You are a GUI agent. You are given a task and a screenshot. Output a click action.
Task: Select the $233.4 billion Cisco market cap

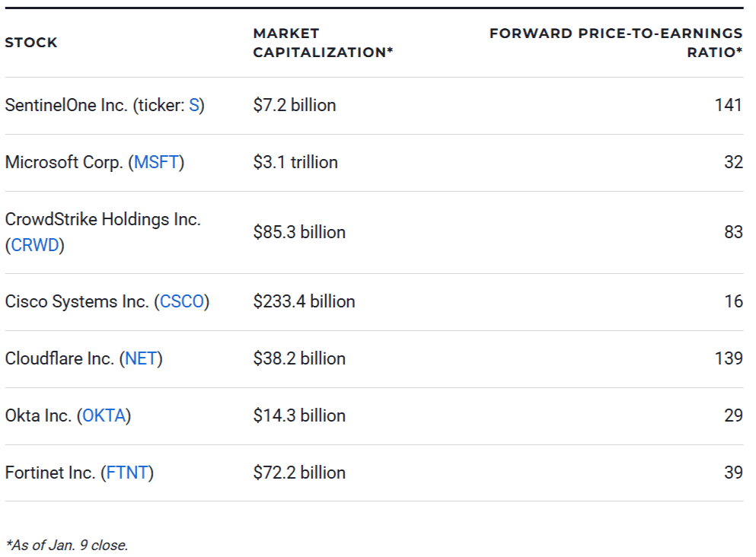[x=304, y=301]
